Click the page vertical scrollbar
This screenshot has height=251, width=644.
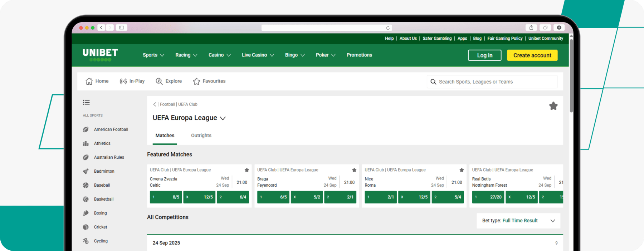[571, 76]
